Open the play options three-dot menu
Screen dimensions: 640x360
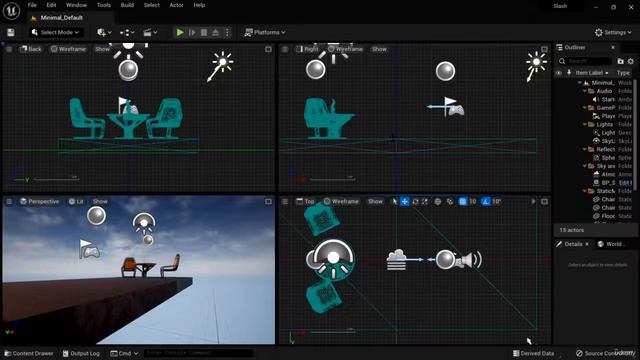click(228, 32)
